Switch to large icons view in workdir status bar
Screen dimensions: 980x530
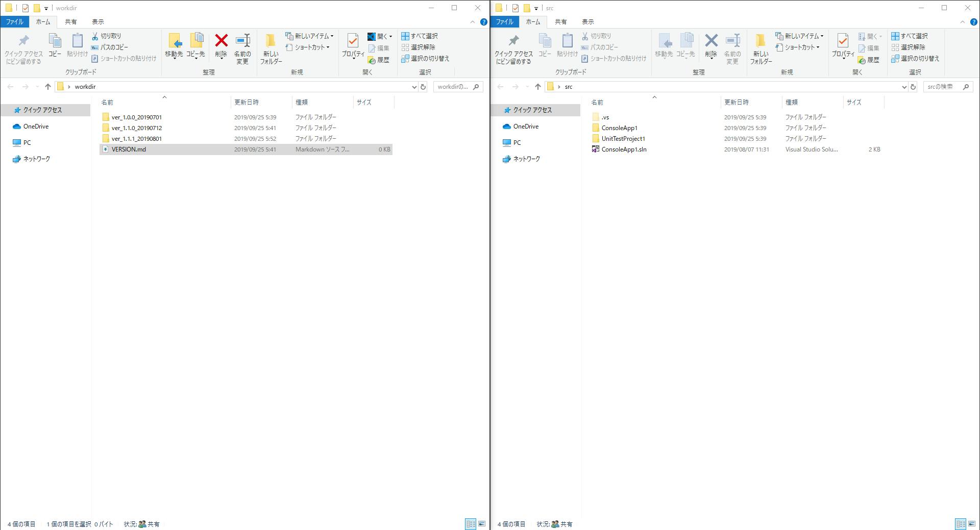[482, 524]
